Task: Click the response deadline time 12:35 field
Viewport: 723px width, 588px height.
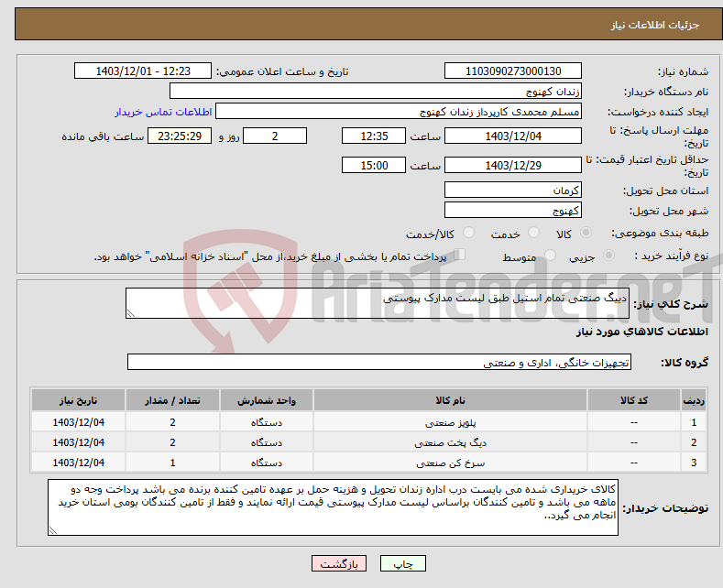Action: [374, 136]
